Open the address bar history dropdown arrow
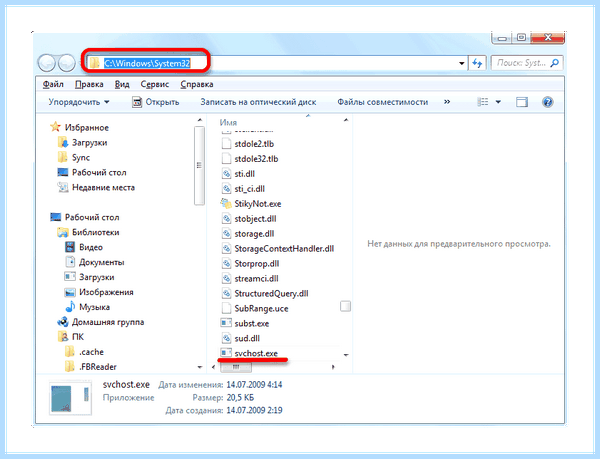 click(x=462, y=63)
